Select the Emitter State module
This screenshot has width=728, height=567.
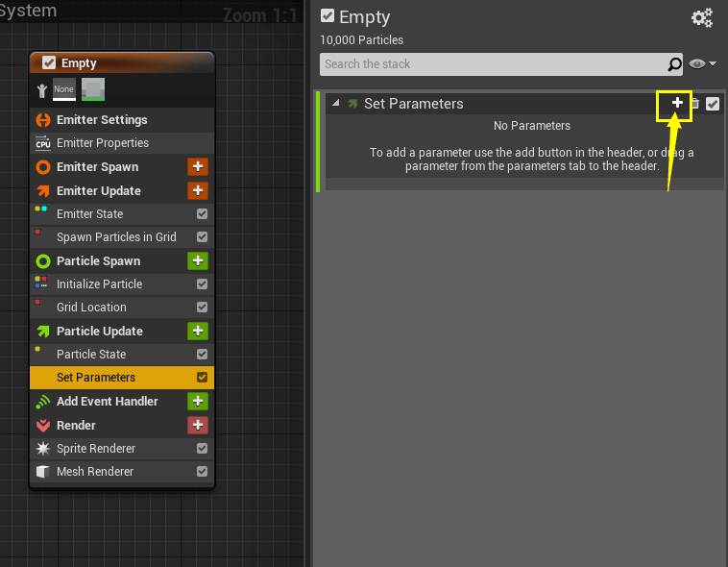(x=122, y=213)
